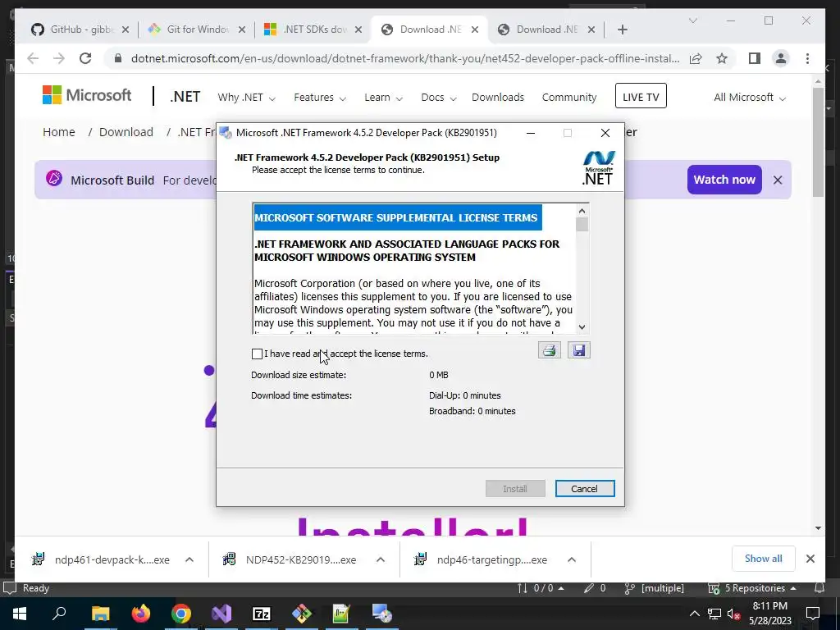Screen dimensions: 840x630
Task: Open Firefox from taskbar
Action: [141, 614]
